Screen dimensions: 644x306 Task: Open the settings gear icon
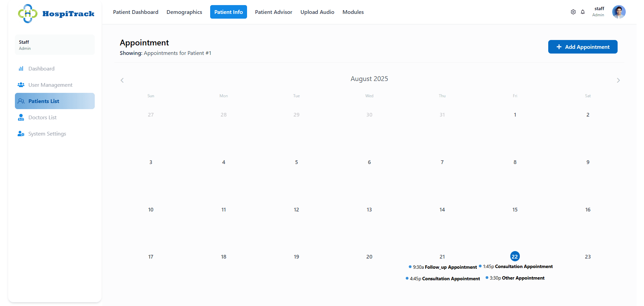click(x=573, y=12)
